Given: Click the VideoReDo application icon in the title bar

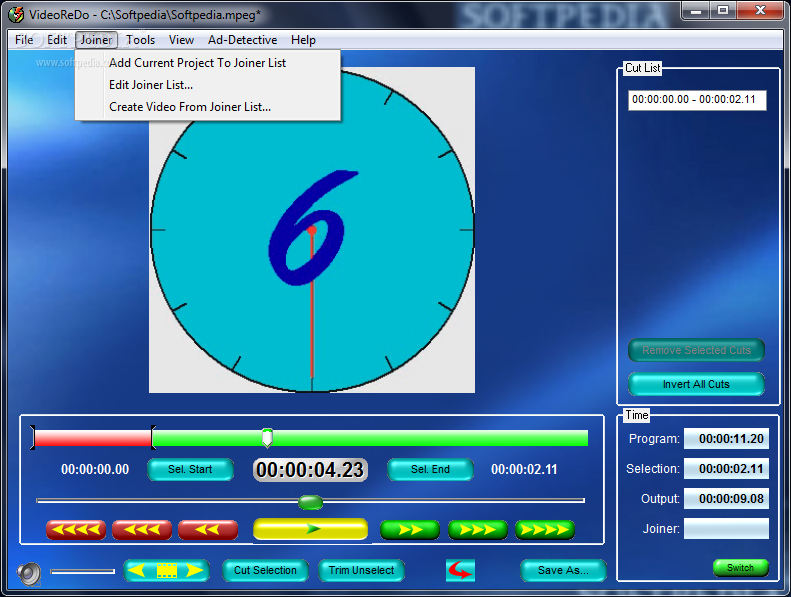Looking at the screenshot, I should (x=16, y=14).
